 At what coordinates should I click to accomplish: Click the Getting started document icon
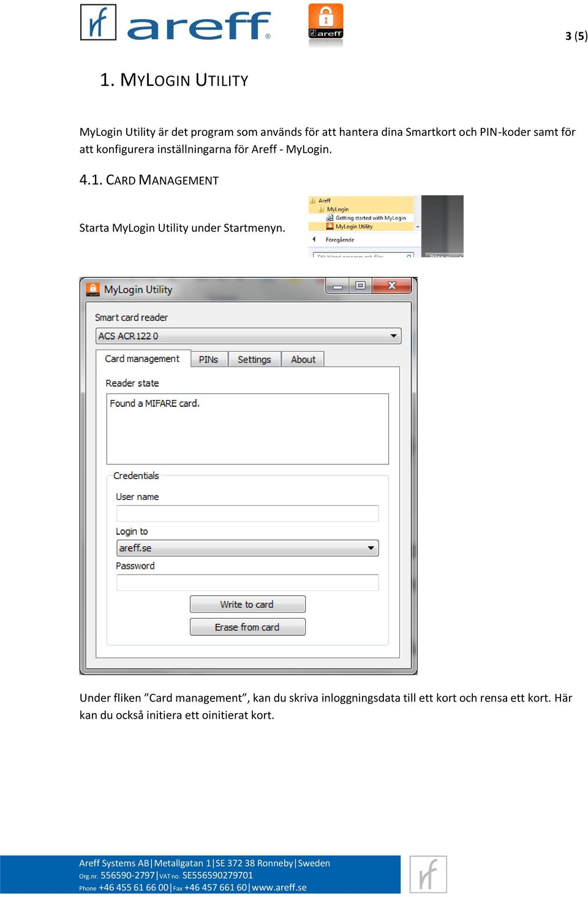[330, 218]
